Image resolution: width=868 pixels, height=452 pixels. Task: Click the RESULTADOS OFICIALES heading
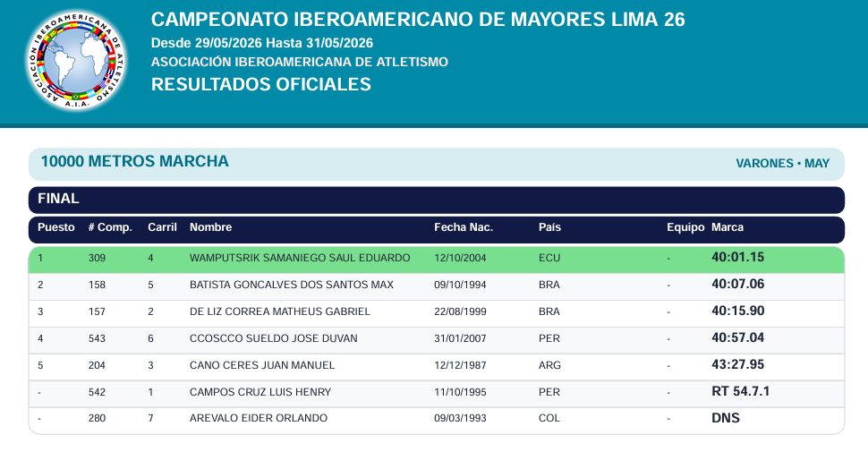[260, 84]
